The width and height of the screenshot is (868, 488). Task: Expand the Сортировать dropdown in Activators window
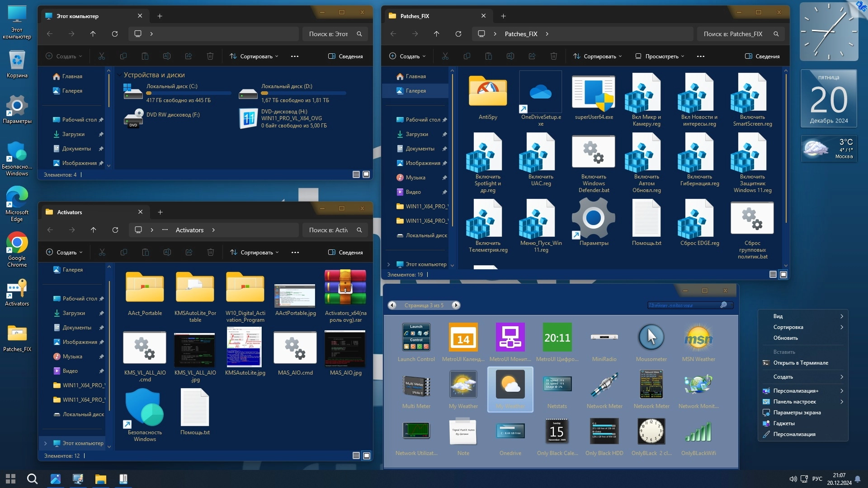click(254, 252)
